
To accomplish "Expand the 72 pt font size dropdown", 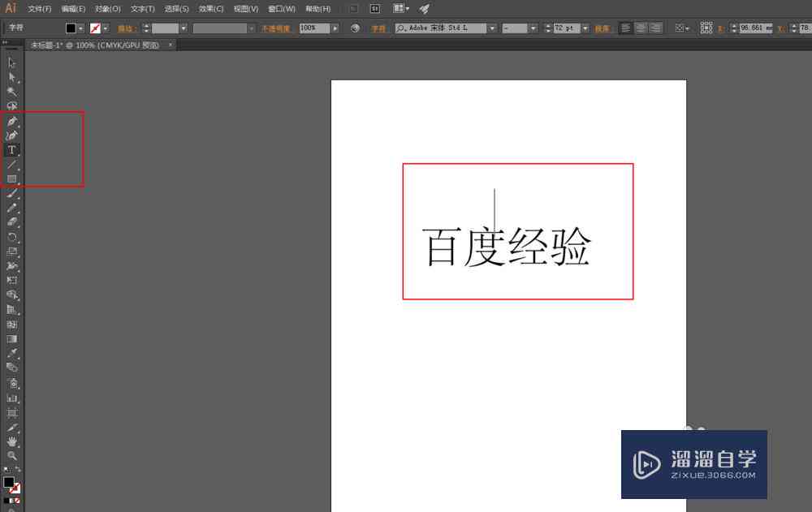I will point(585,28).
